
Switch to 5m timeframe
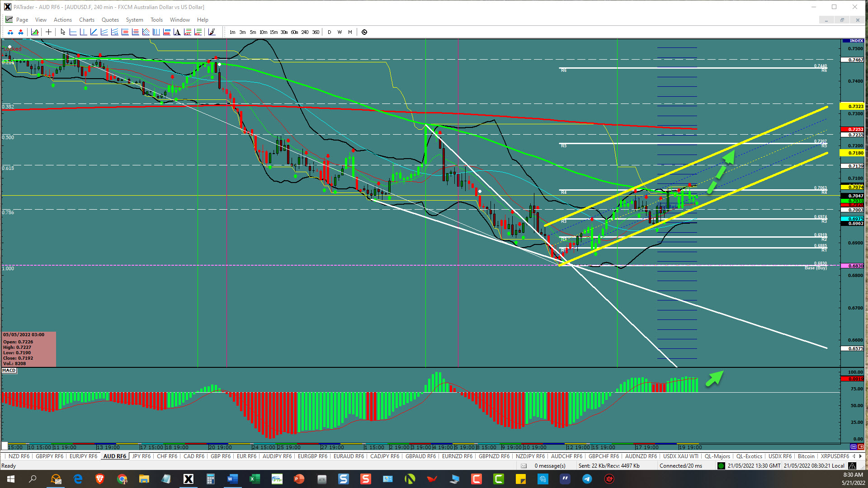[x=253, y=32]
